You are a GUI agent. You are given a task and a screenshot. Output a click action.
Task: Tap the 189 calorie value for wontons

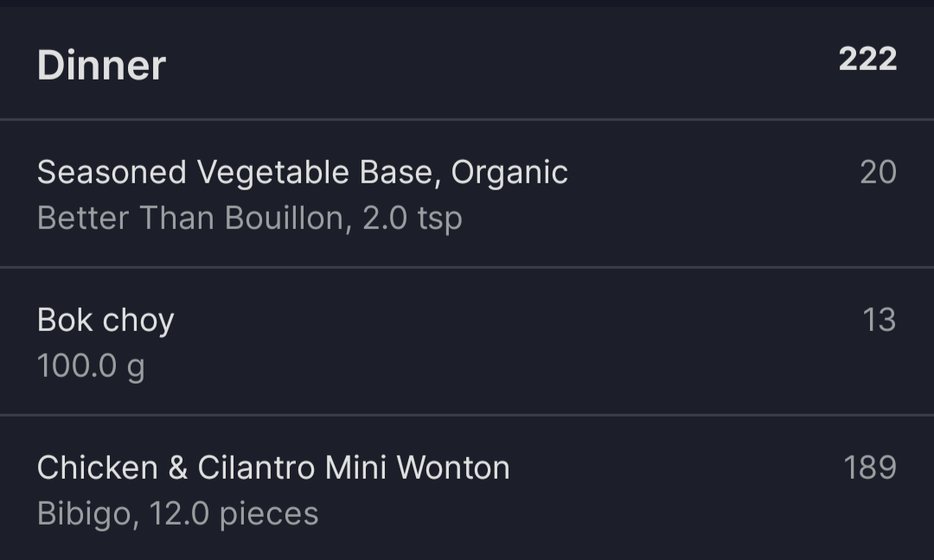(870, 468)
